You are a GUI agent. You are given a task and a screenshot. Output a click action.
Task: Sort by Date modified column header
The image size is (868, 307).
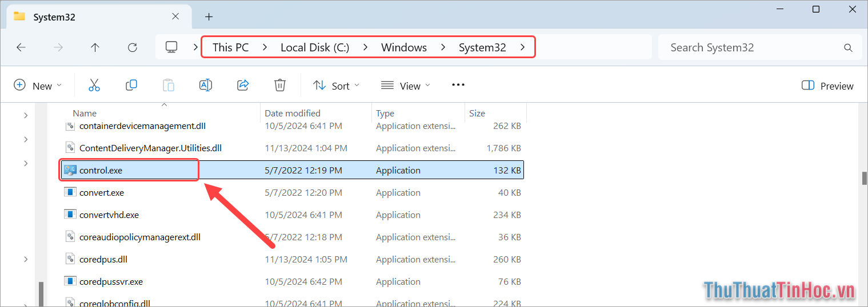(x=293, y=113)
